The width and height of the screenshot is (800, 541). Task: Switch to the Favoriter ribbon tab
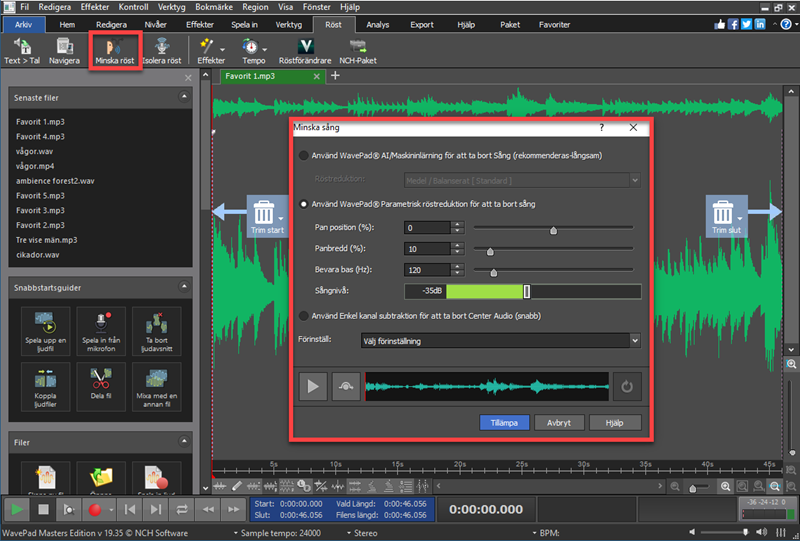coord(555,24)
